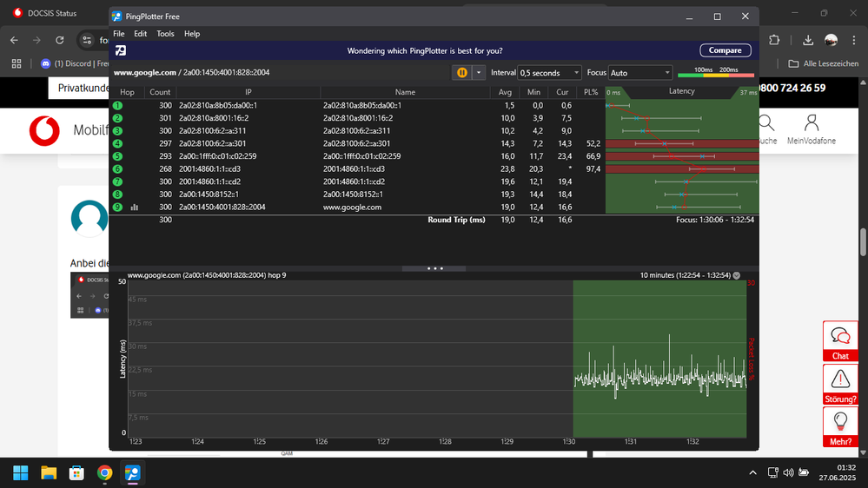Click the Round Trip (ms) label
Viewport: 868px width, 488px height.
pos(456,220)
